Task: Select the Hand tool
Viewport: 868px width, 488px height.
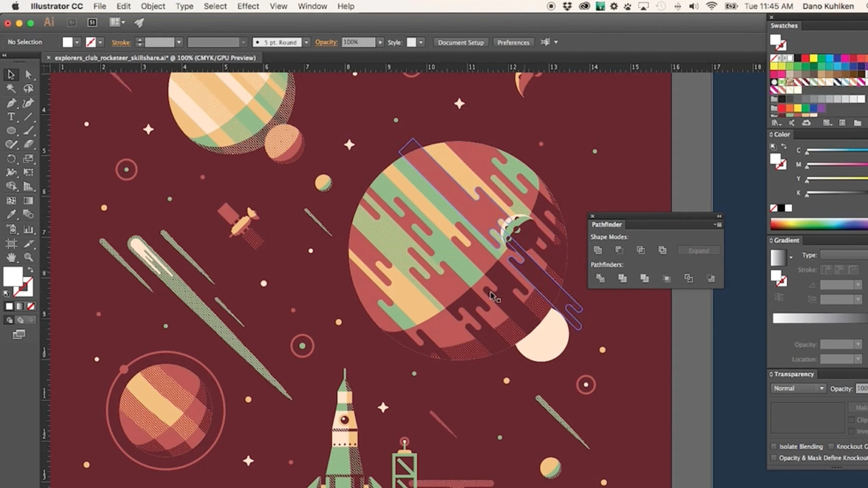Action: [x=11, y=257]
